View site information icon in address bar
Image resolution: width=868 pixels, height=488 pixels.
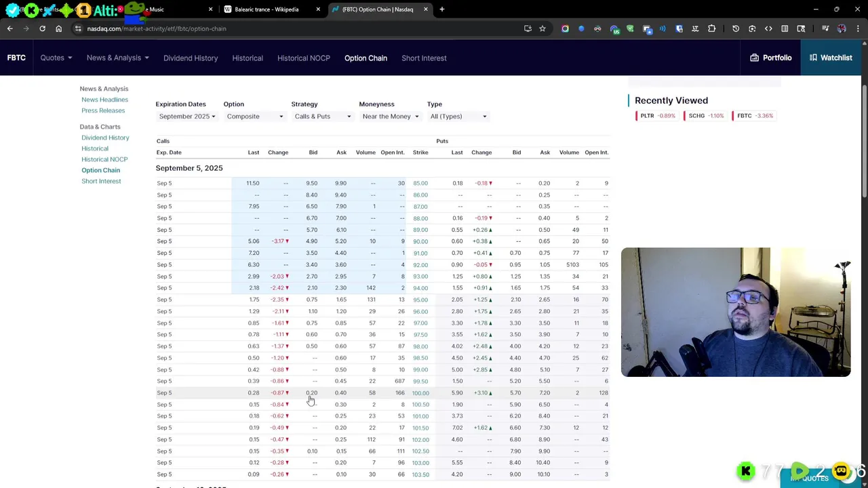[78, 28]
